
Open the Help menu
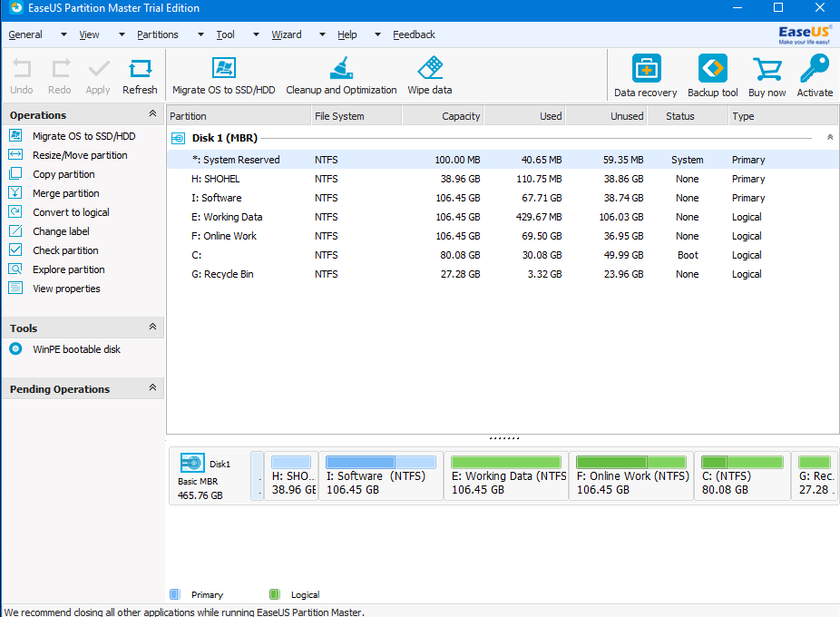(x=347, y=34)
